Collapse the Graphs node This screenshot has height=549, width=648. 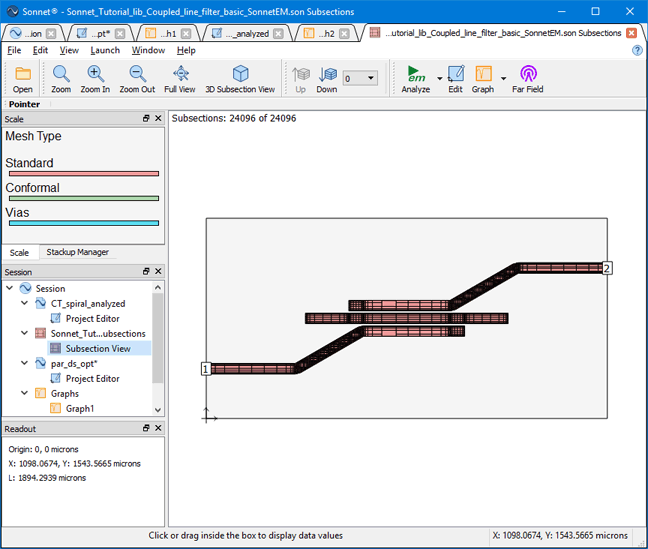24,393
